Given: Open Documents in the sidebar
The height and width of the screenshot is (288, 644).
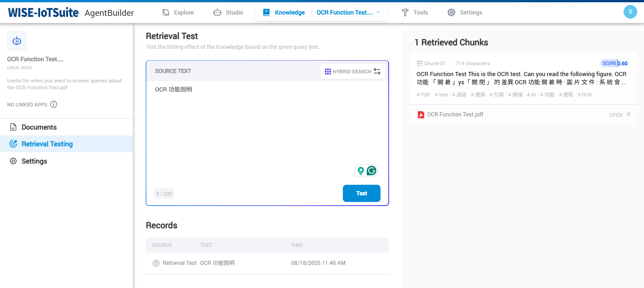Looking at the screenshot, I should coord(66,127).
